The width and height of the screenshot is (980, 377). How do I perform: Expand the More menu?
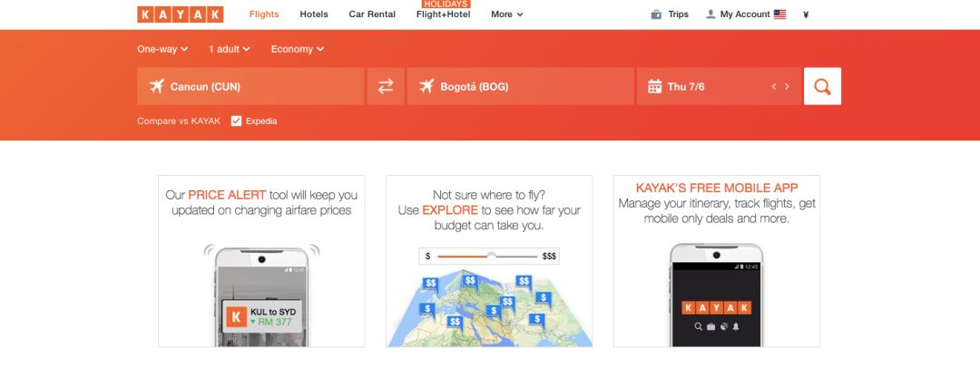coord(506,14)
